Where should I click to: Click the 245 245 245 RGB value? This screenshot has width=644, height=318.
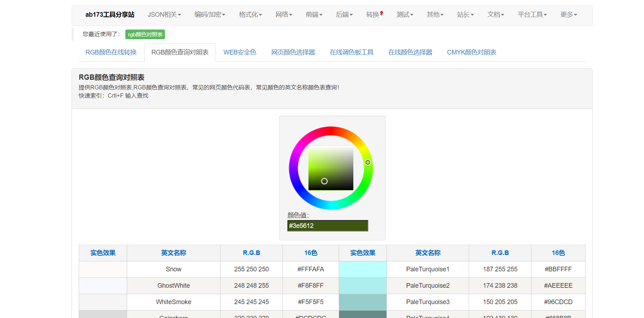click(x=251, y=302)
